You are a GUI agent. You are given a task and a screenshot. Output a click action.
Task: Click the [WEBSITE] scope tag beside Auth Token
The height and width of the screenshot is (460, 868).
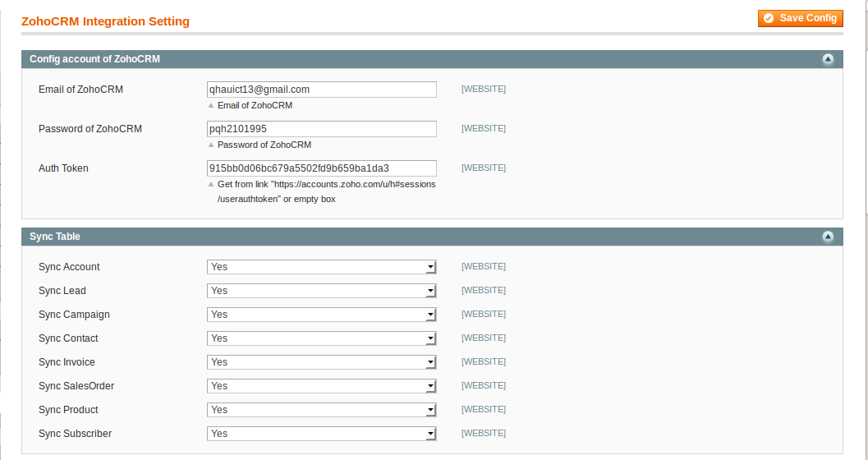pyautogui.click(x=483, y=168)
